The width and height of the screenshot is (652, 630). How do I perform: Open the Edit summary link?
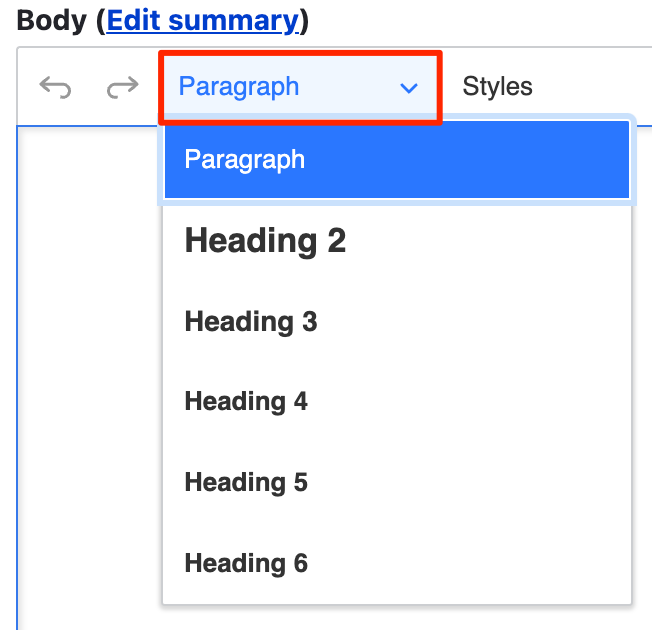(x=202, y=20)
